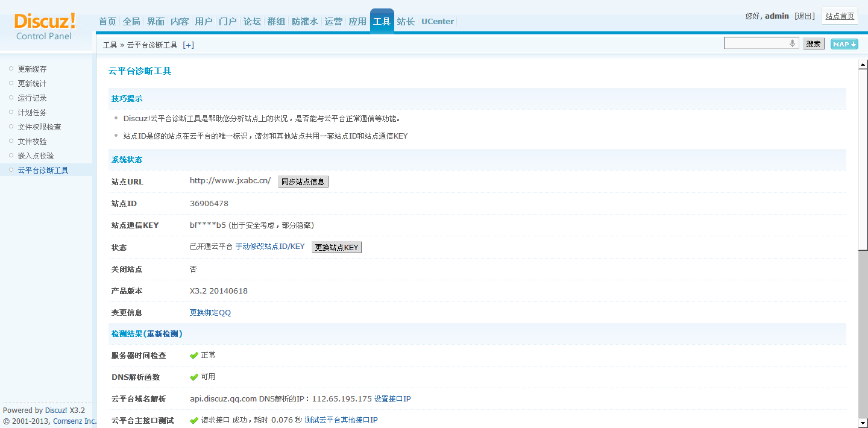Switch to the 论坛 navigation tab
Image resolution: width=868 pixels, height=428 pixels.
(252, 22)
